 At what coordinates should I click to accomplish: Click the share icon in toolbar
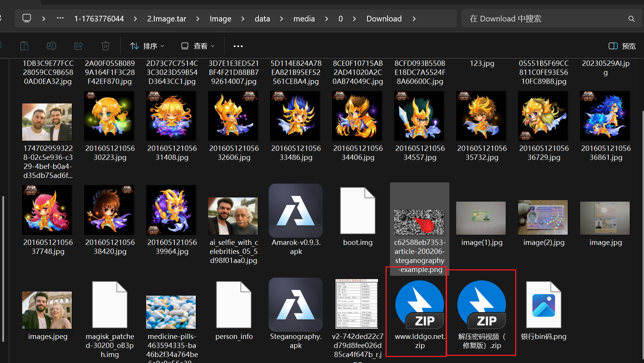pos(79,46)
